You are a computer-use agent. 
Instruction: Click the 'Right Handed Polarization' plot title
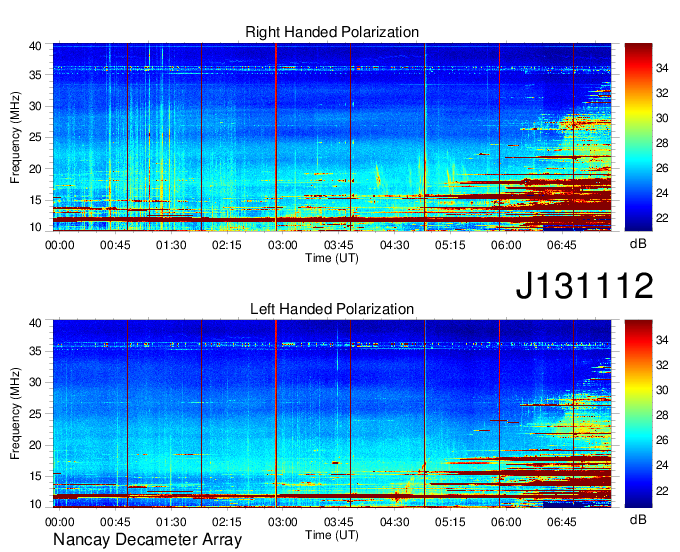(x=332, y=32)
